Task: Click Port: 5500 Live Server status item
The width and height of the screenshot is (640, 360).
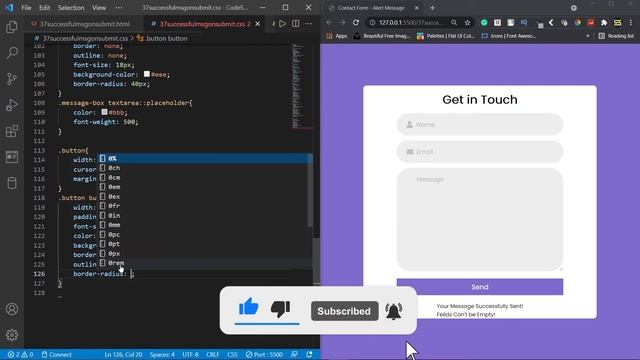Action: 264,354
